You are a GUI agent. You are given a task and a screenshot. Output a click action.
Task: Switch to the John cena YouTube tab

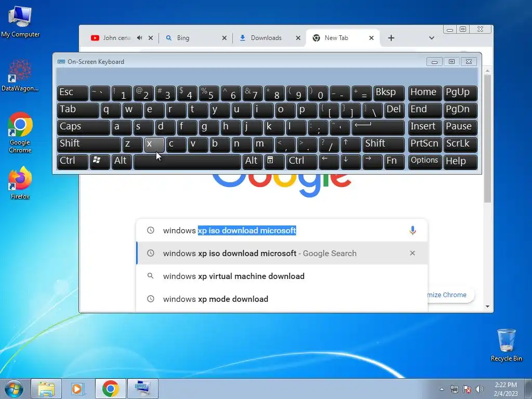click(x=117, y=37)
